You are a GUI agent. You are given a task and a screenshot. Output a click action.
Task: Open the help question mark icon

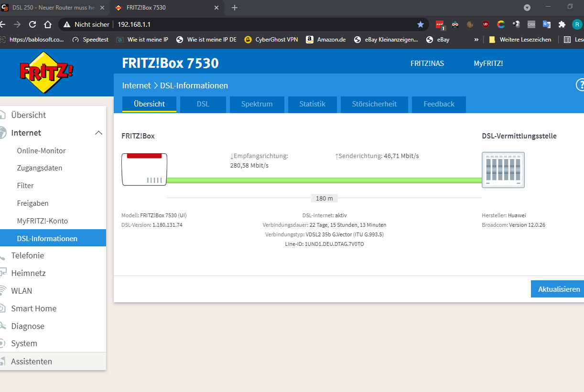(580, 85)
